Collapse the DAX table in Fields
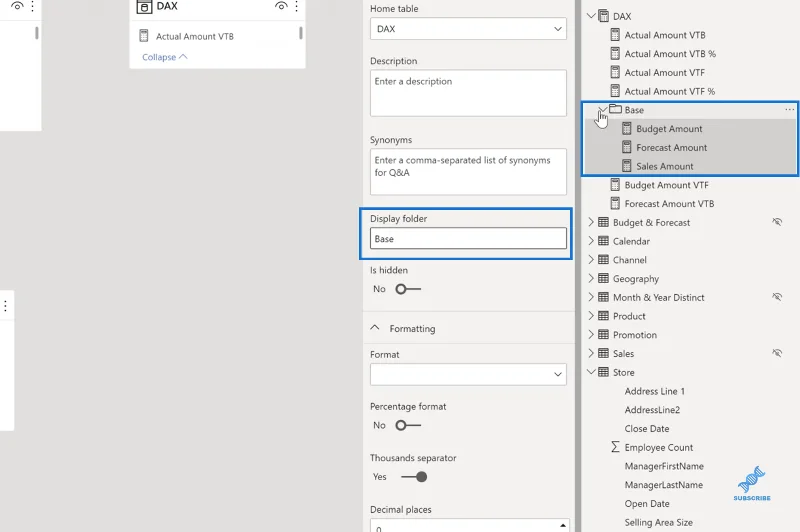 pyautogui.click(x=591, y=16)
